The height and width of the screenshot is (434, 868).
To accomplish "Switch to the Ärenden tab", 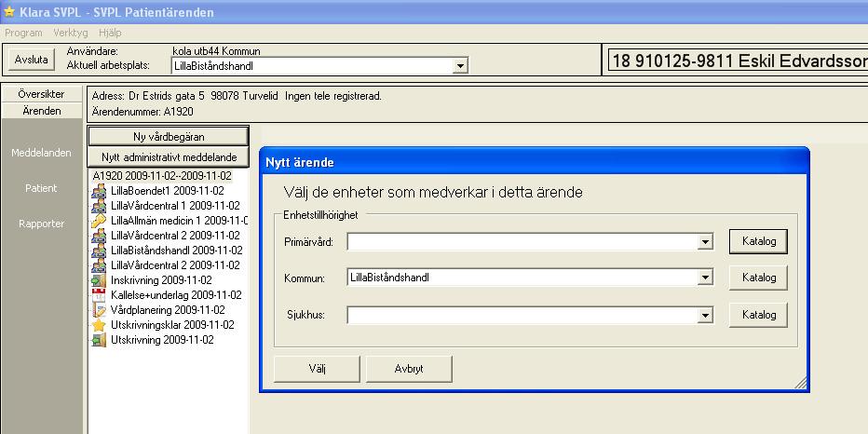I will click(x=42, y=111).
